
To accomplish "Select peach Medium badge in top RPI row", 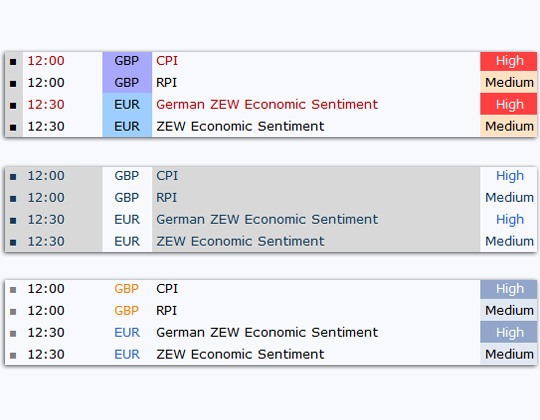I will [508, 82].
